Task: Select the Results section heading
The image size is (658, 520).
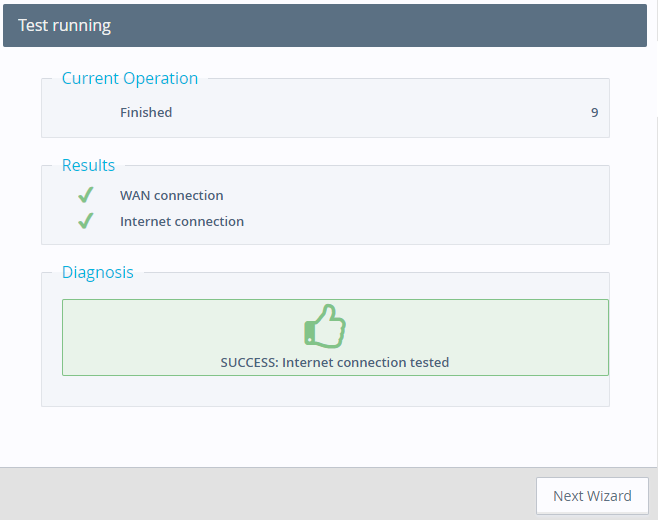Action: click(x=88, y=165)
